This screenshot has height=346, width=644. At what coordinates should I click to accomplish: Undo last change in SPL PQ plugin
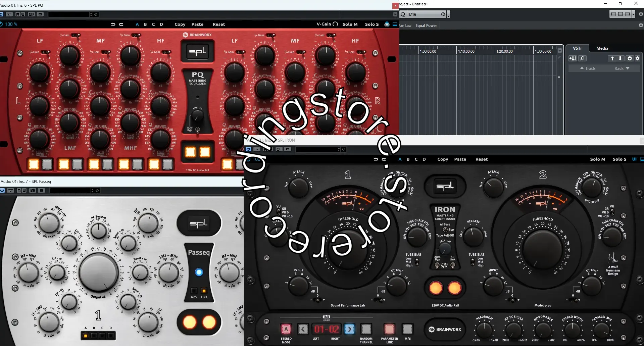(x=113, y=24)
